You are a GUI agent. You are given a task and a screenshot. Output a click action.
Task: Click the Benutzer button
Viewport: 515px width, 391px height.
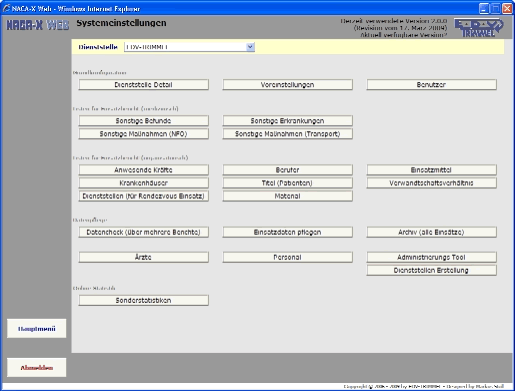pos(432,85)
